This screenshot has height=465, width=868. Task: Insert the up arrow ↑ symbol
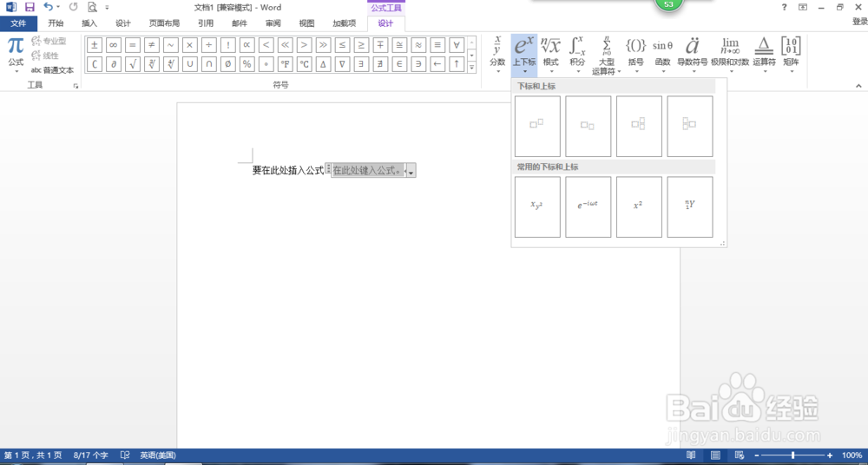[457, 64]
